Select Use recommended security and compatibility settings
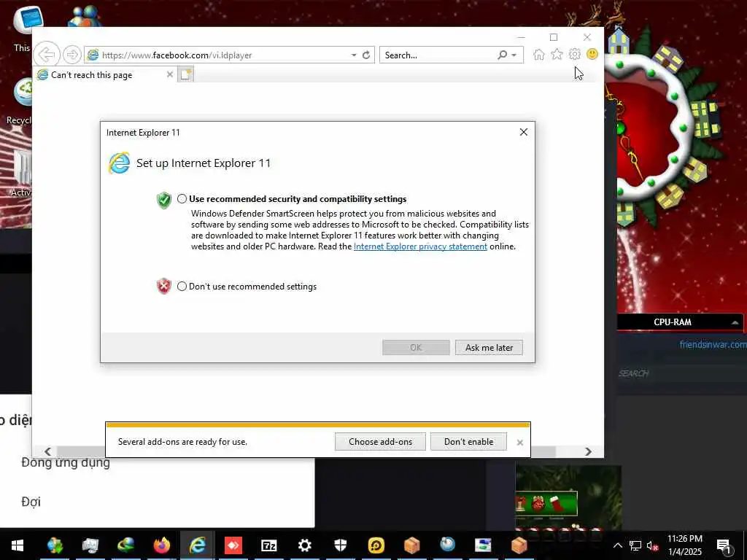The width and height of the screenshot is (747, 560). [182, 199]
